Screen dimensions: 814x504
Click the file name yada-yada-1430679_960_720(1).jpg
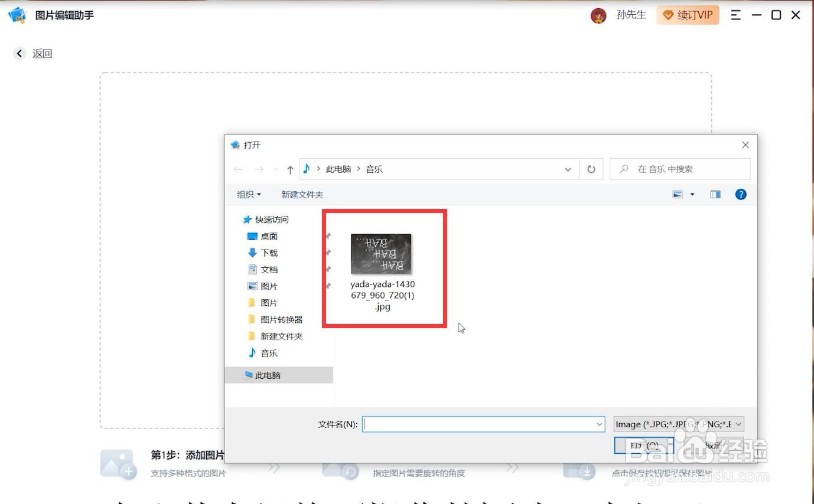click(x=383, y=295)
